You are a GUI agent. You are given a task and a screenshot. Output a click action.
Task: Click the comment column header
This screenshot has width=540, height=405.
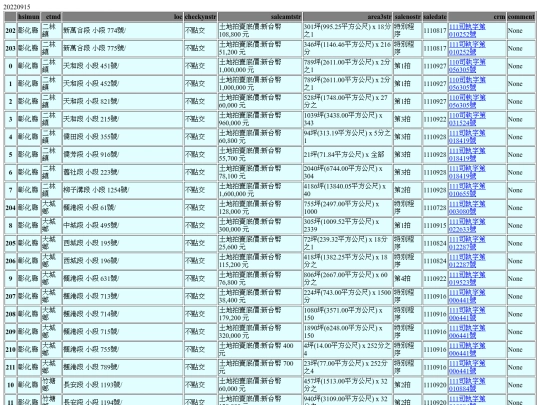click(521, 17)
